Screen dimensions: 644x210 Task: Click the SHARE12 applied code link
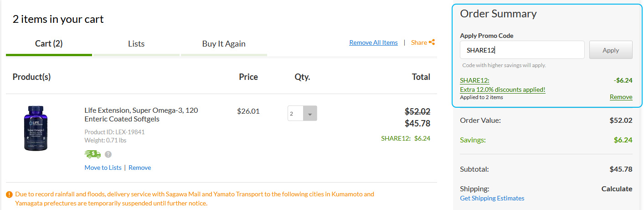click(x=474, y=80)
